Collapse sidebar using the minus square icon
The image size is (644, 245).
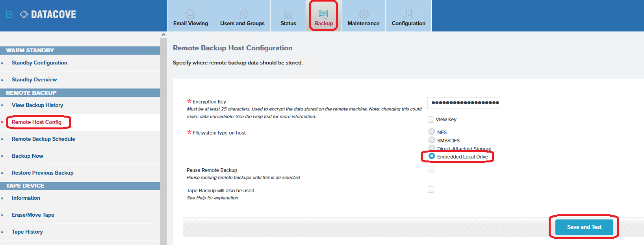[x=9, y=15]
